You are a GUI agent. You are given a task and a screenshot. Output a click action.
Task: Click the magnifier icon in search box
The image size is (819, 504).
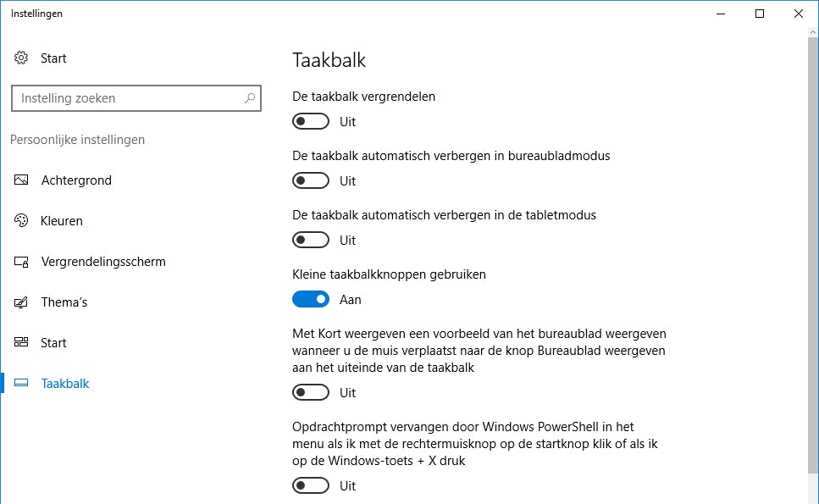pyautogui.click(x=250, y=98)
